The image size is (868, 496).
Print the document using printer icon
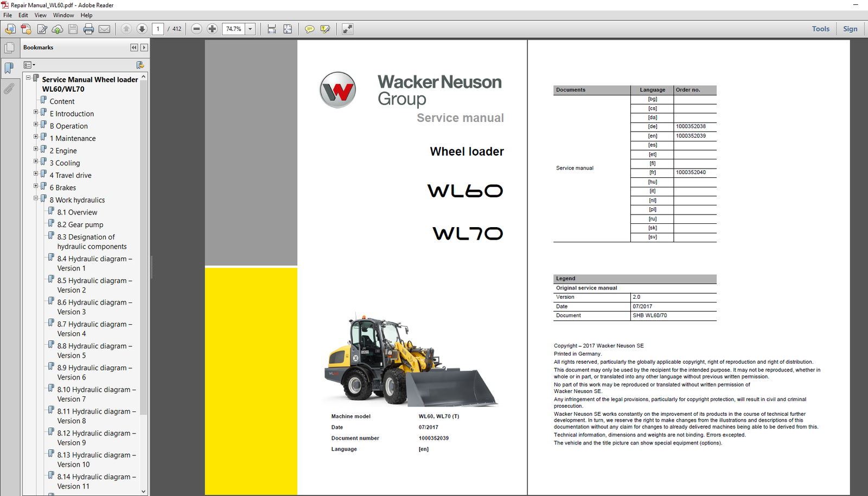pyautogui.click(x=88, y=29)
